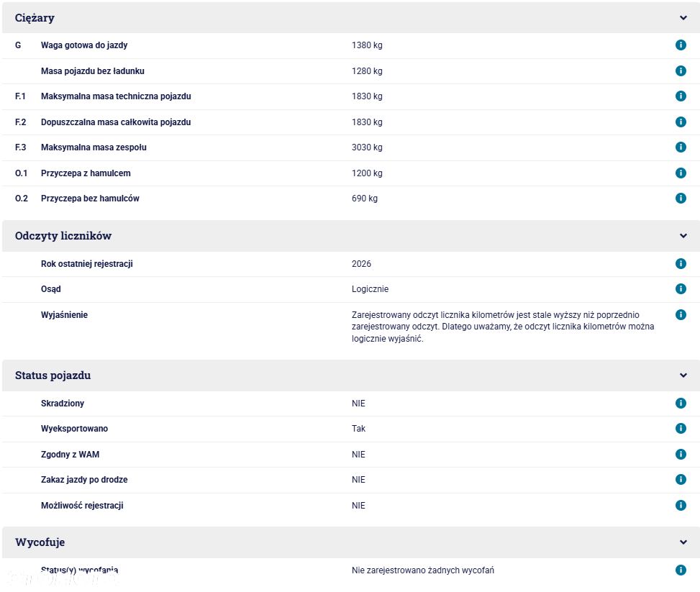700x592 pixels.
Task: Open info icon for Waga gotowa do jazdy
Action: pos(681,45)
